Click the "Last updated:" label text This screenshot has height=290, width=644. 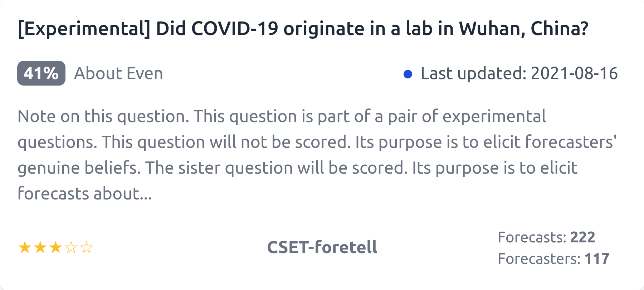473,73
